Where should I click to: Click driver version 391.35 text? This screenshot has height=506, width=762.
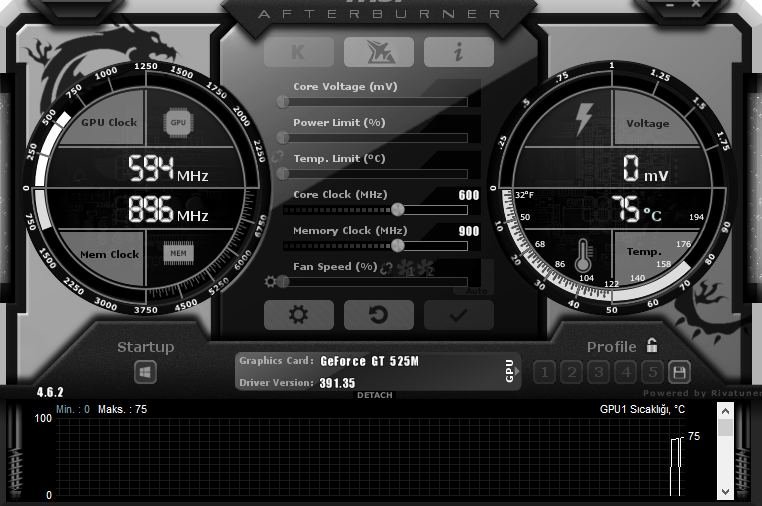click(x=337, y=383)
